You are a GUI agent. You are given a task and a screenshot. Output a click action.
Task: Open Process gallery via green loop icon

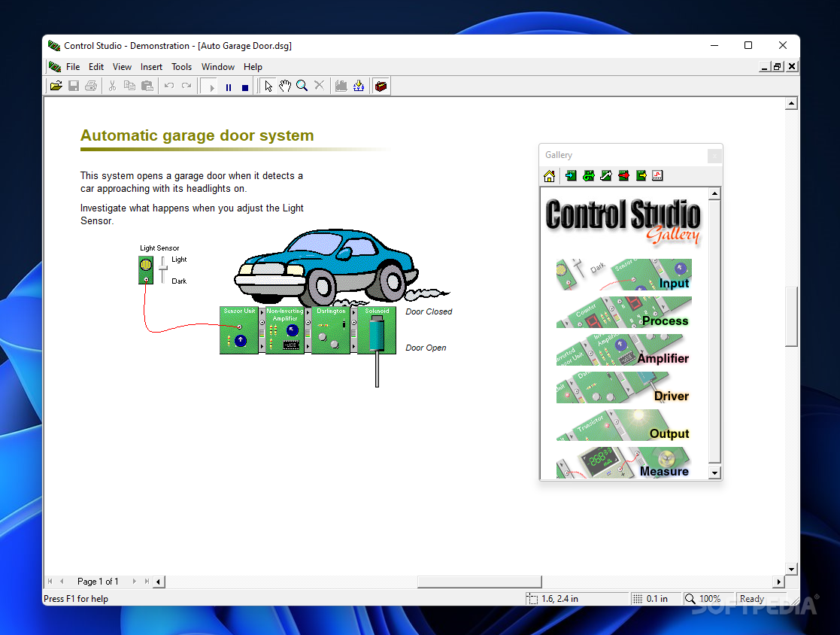[x=589, y=176]
